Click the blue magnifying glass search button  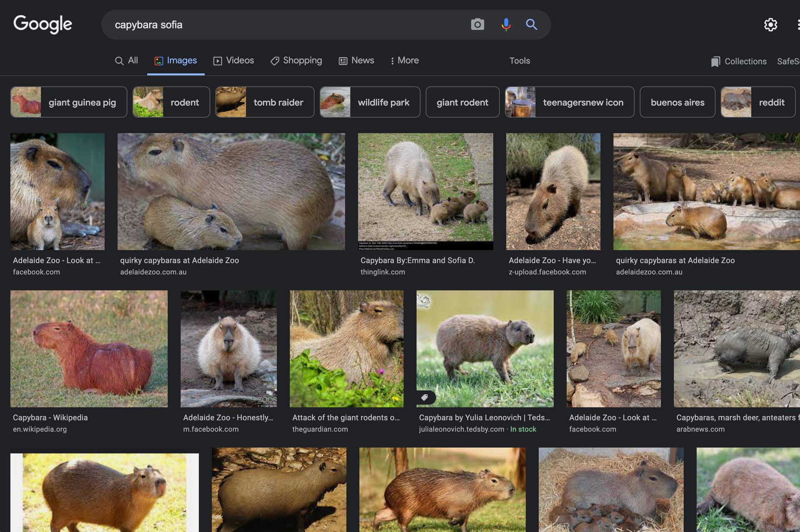coord(531,25)
